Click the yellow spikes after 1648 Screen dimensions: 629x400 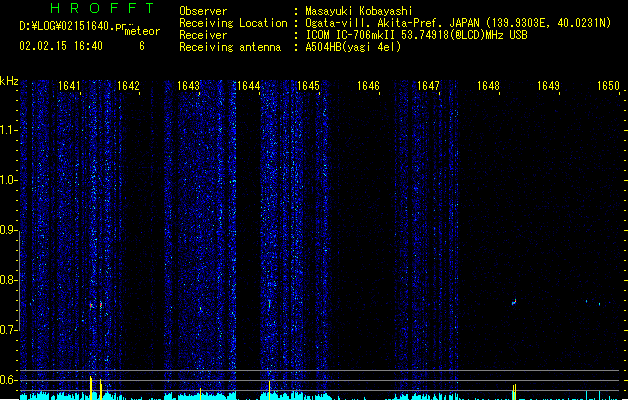pos(514,392)
